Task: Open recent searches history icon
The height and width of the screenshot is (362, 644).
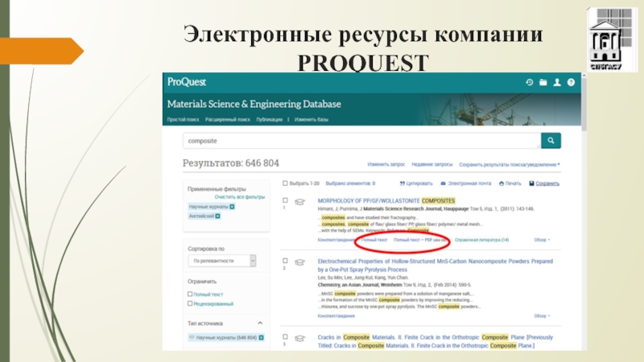Action: (x=529, y=82)
